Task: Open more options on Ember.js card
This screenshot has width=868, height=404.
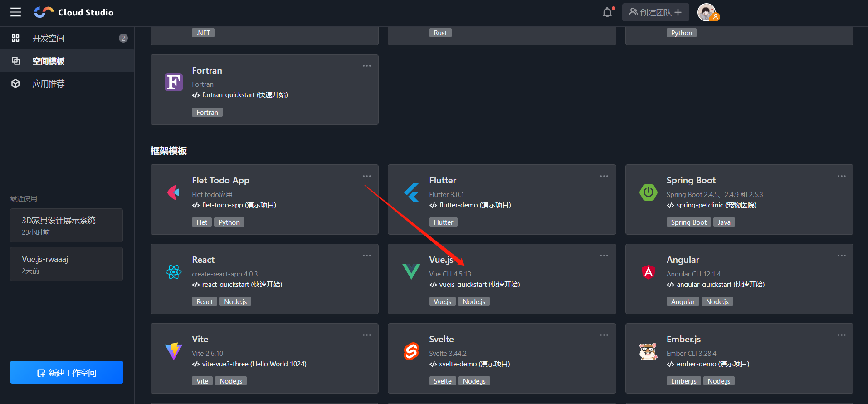Action: [842, 335]
